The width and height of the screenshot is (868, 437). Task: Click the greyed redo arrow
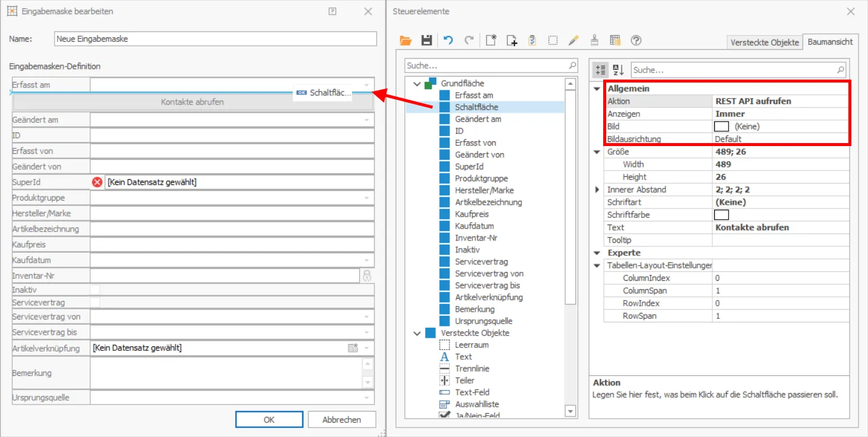click(469, 40)
